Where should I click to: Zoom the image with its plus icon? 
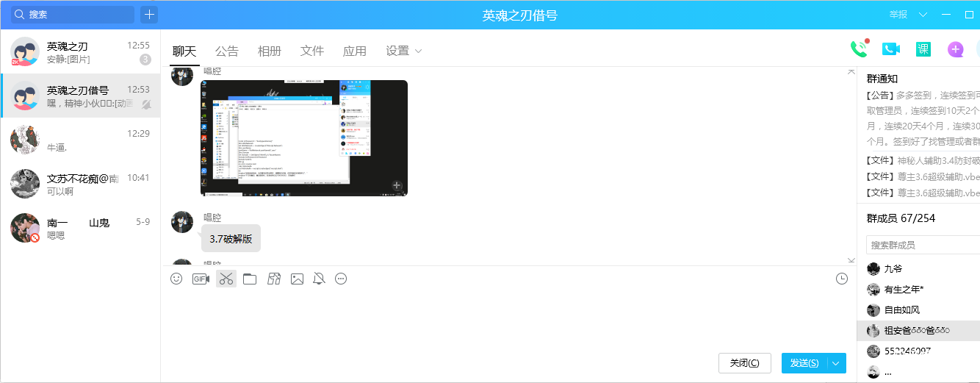tap(396, 185)
